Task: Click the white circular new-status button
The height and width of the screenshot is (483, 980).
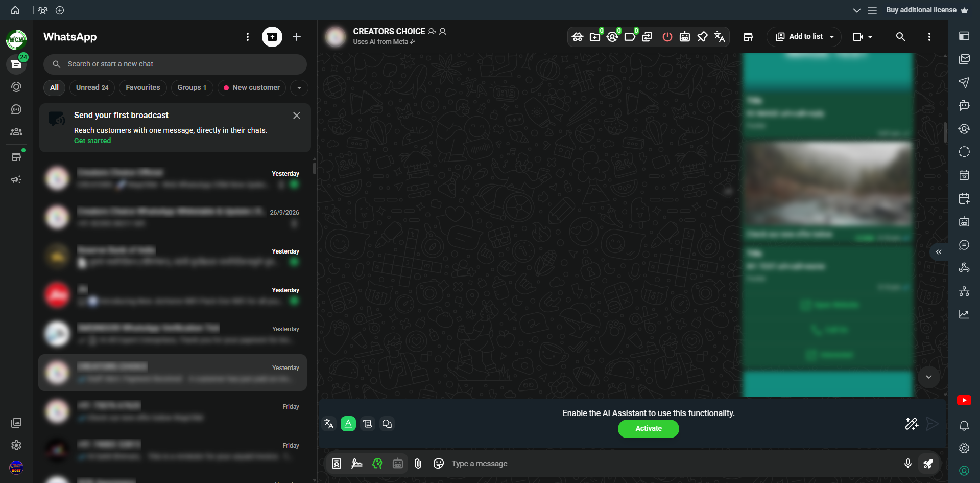Action: 272,37
